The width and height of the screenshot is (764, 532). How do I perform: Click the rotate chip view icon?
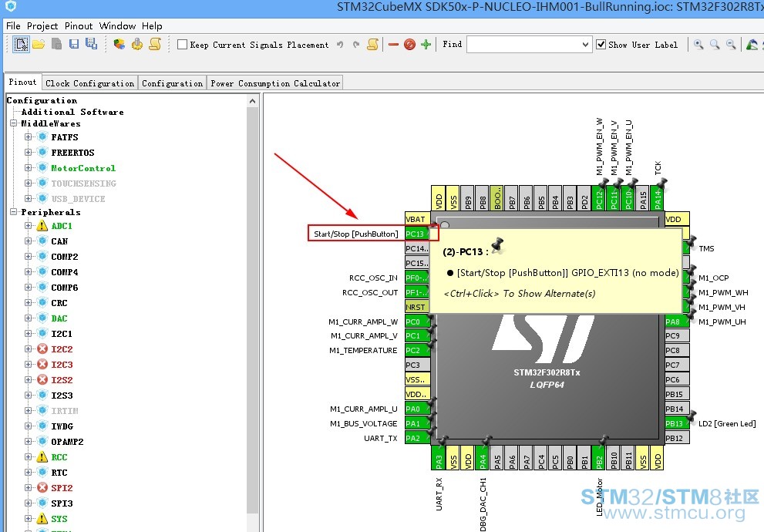[x=752, y=45]
